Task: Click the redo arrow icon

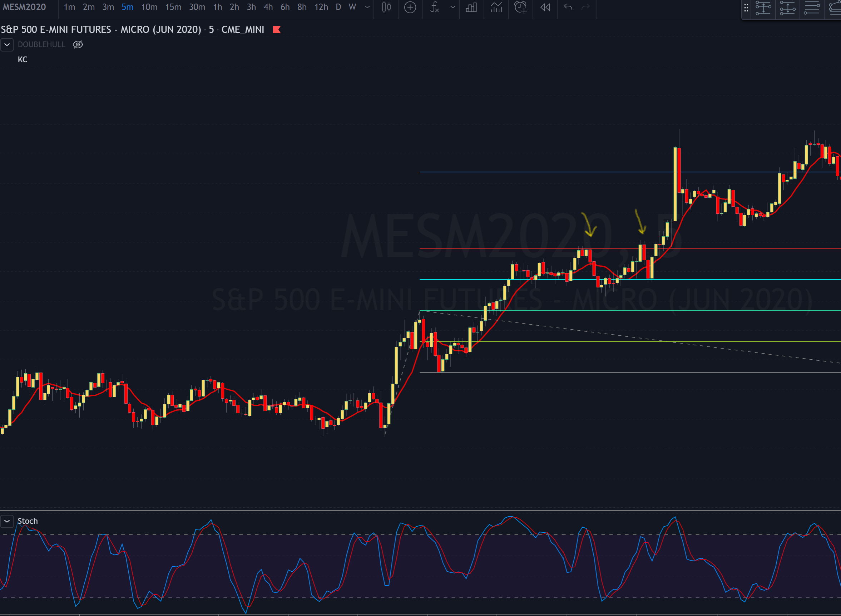Action: click(x=586, y=8)
